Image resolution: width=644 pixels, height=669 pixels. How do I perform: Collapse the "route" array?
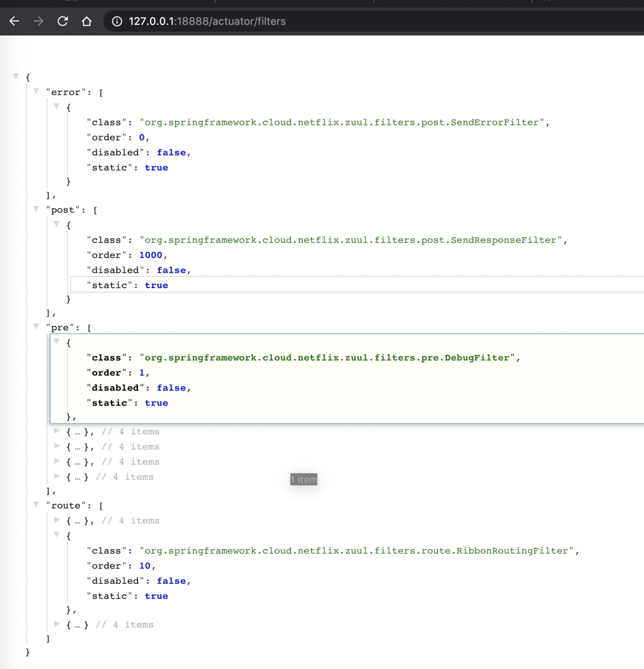tap(36, 504)
